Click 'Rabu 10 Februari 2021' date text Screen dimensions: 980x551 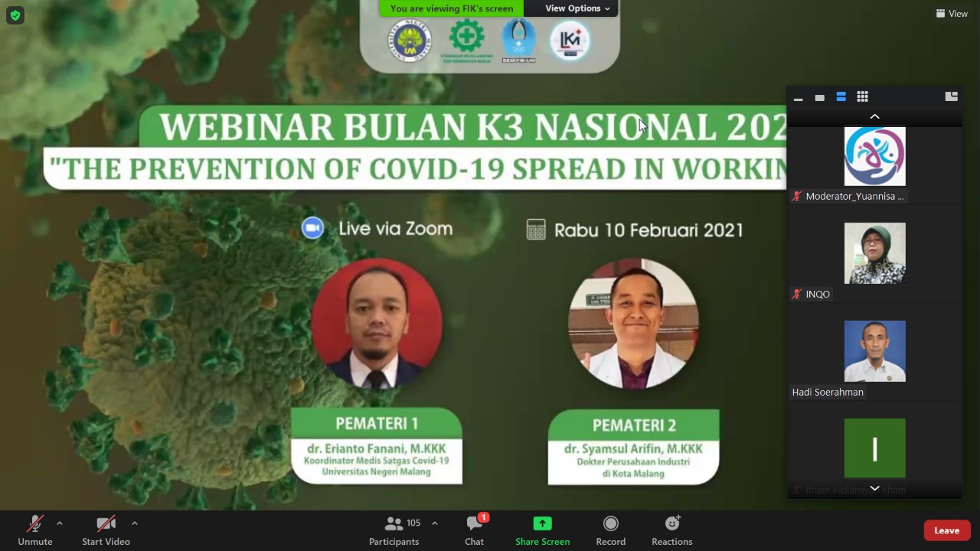pyautogui.click(x=648, y=230)
